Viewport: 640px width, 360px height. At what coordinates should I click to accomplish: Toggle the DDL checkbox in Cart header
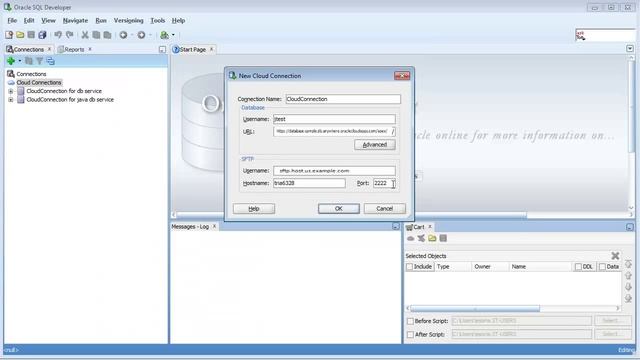[578, 267]
